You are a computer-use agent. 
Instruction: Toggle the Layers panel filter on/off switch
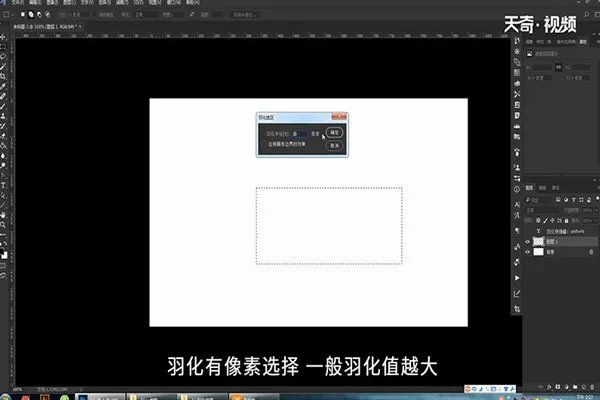click(598, 199)
